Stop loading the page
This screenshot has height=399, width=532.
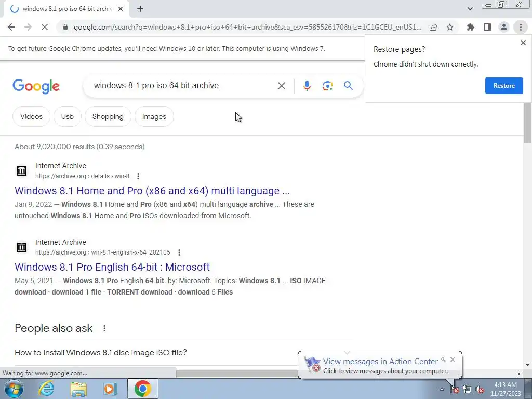[45, 27]
